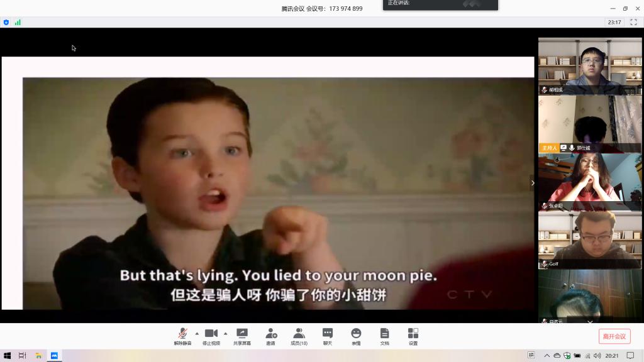Open the Windows notification center
Viewport: 644px width, 362px height.
pos(630,356)
